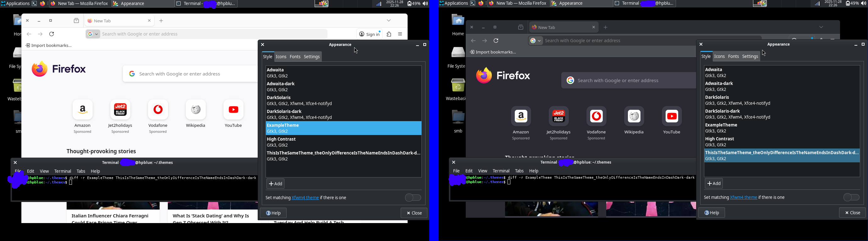
Task: Click Import bookmarks in dark Firefox toolbar
Action: tap(493, 52)
